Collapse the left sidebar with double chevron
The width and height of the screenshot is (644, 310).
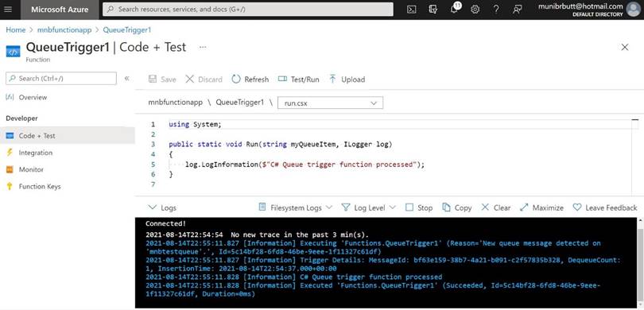127,78
